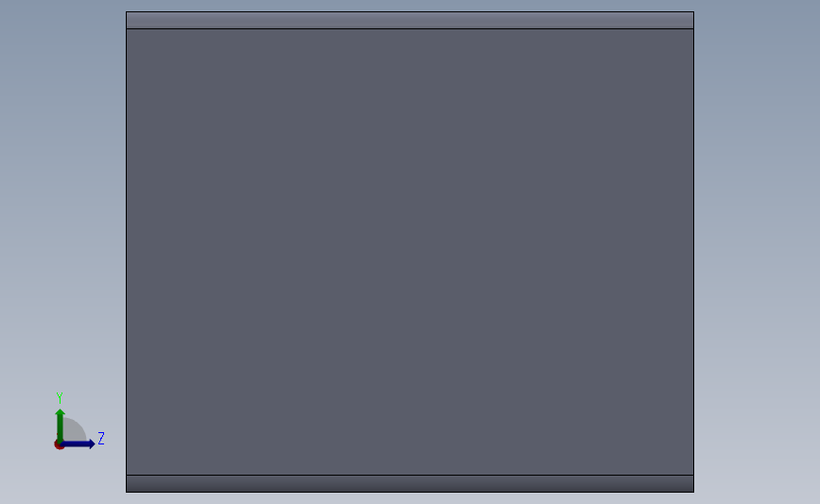Select edge between top flange and web

point(410,28)
